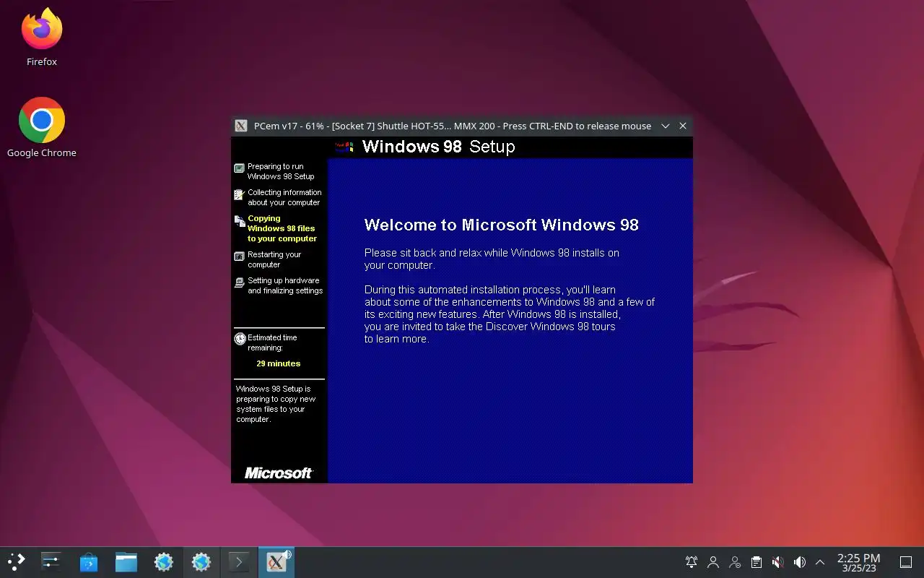924x578 pixels.
Task: Click the '29 minutes' value
Action: (x=279, y=363)
